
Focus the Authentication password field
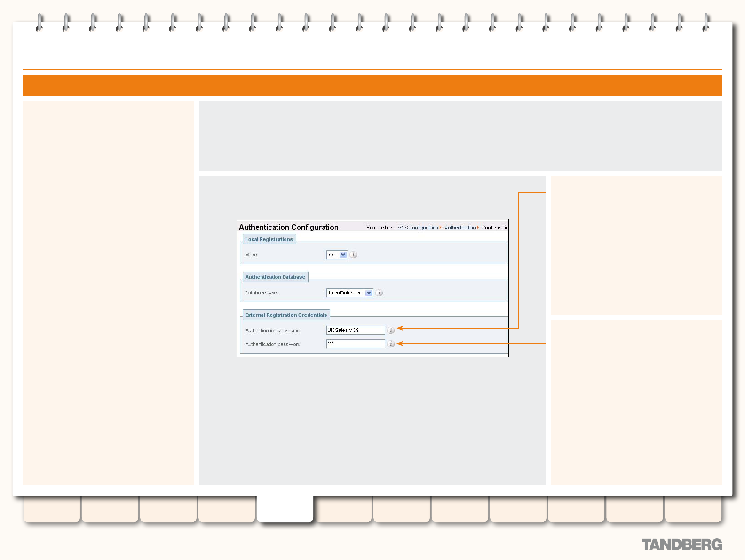pos(356,344)
